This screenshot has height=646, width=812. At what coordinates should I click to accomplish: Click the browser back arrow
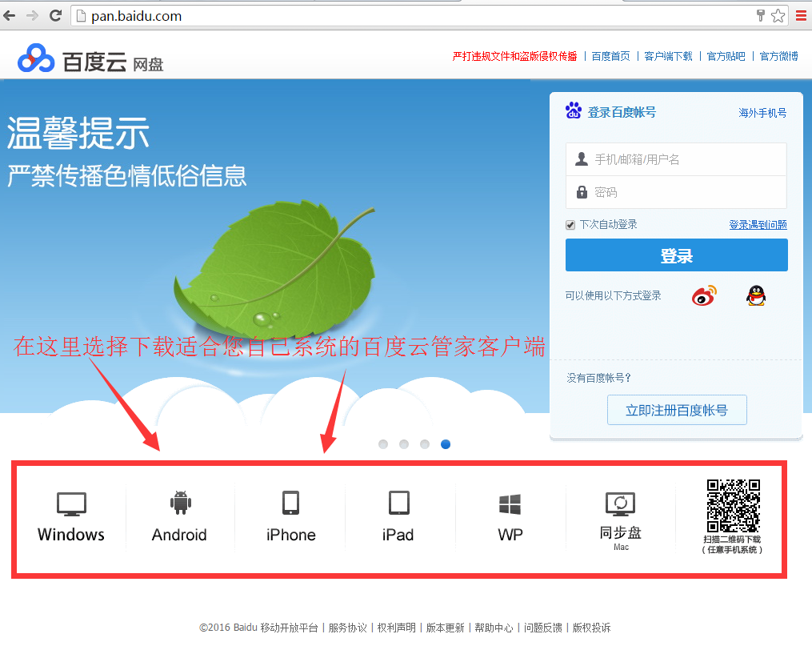coord(10,16)
